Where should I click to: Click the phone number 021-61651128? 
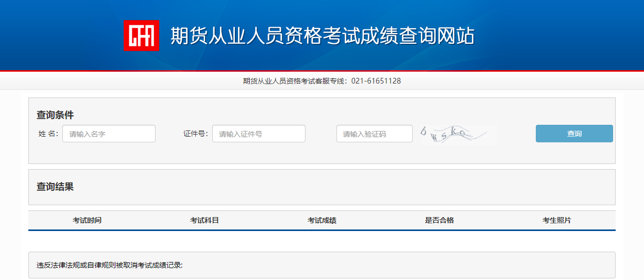[376, 81]
